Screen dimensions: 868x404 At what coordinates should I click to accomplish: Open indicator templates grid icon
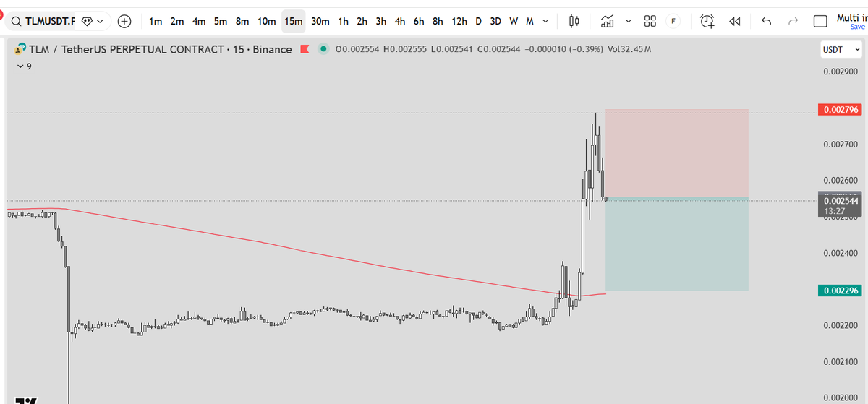[650, 22]
